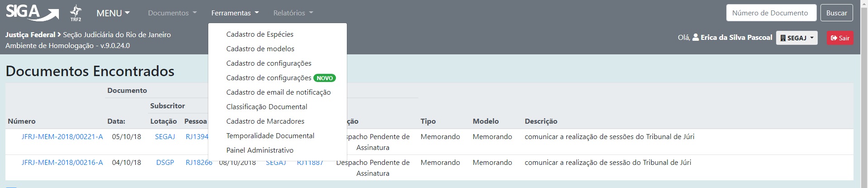868x188 pixels.
Task: Open Classificação Documental
Action: point(266,107)
